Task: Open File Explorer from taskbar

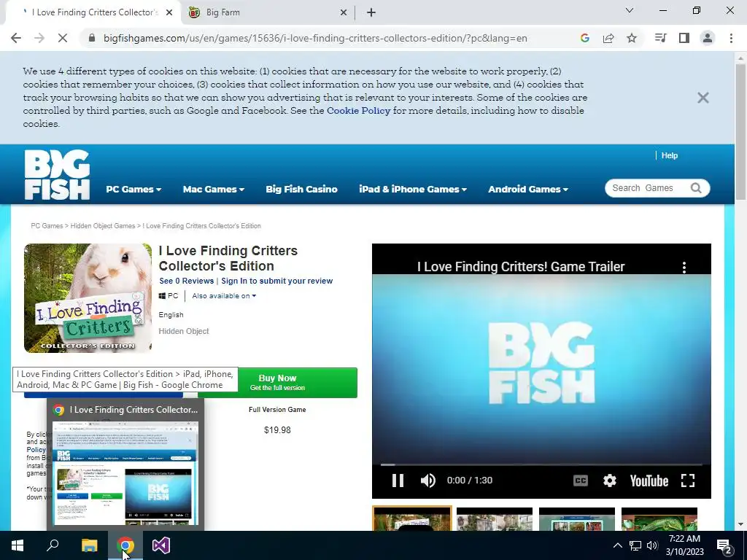Action: click(x=89, y=545)
